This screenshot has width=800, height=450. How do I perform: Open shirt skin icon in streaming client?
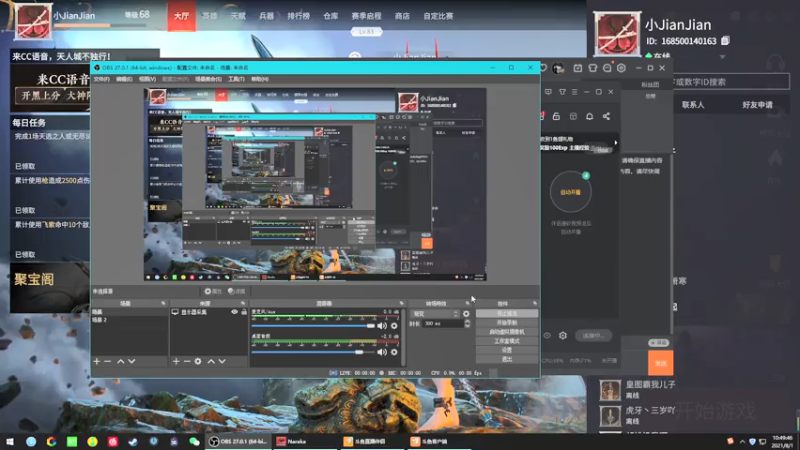click(592, 68)
